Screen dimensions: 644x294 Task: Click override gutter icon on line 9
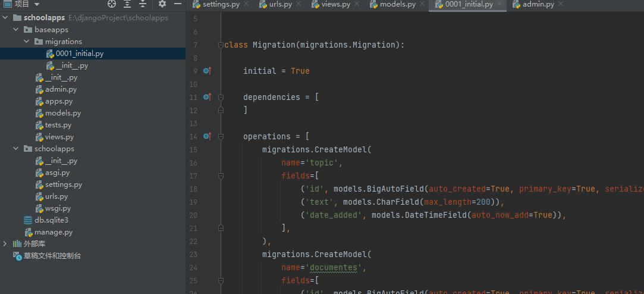[208, 71]
